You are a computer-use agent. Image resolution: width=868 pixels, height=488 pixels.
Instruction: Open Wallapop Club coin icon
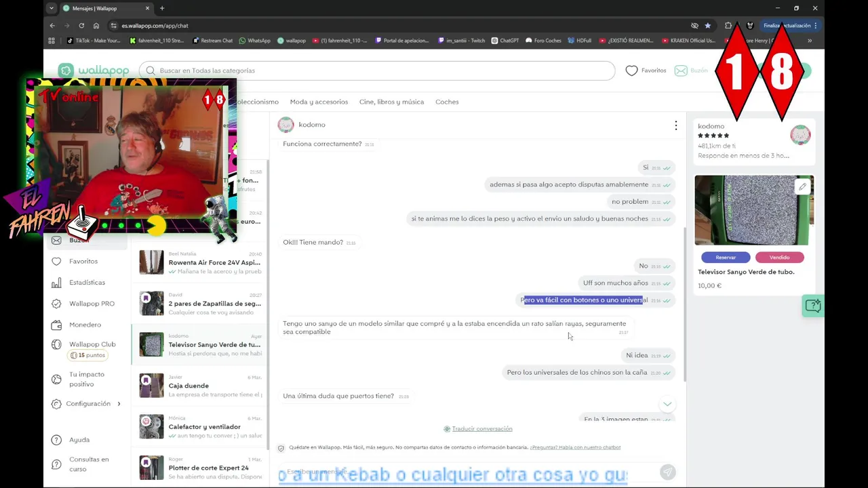(x=56, y=344)
